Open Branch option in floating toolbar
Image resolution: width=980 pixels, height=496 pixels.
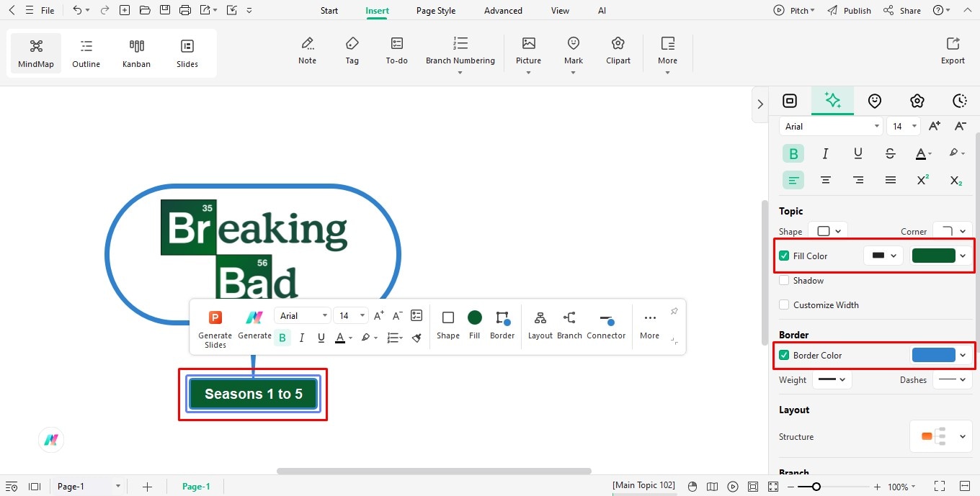tap(569, 325)
